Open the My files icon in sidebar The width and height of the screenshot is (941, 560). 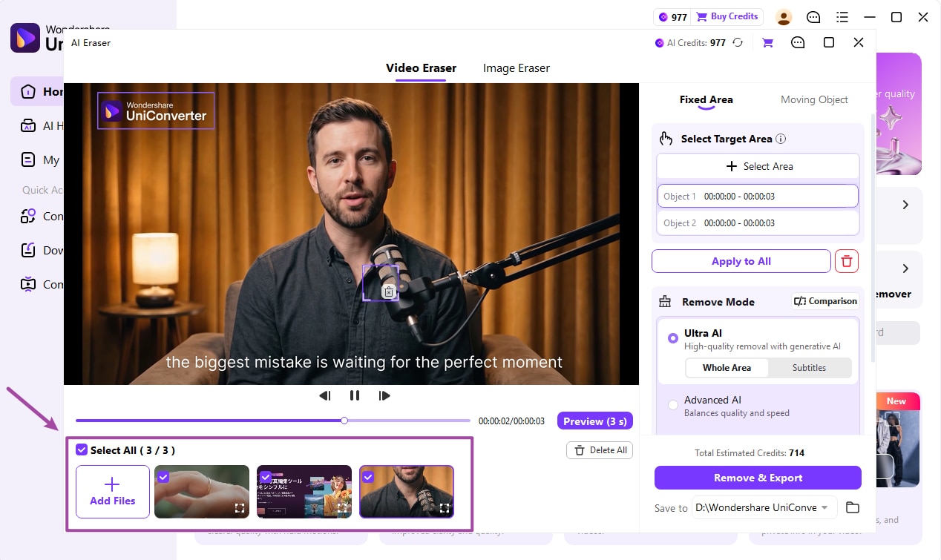click(28, 159)
